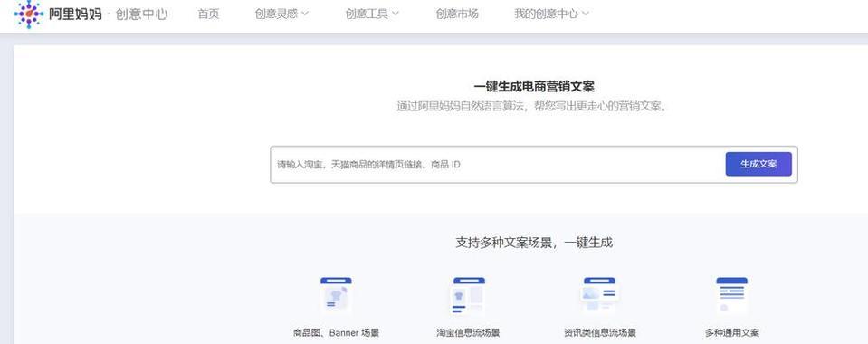Open the 淘宝信息流场景 icon

468,295
